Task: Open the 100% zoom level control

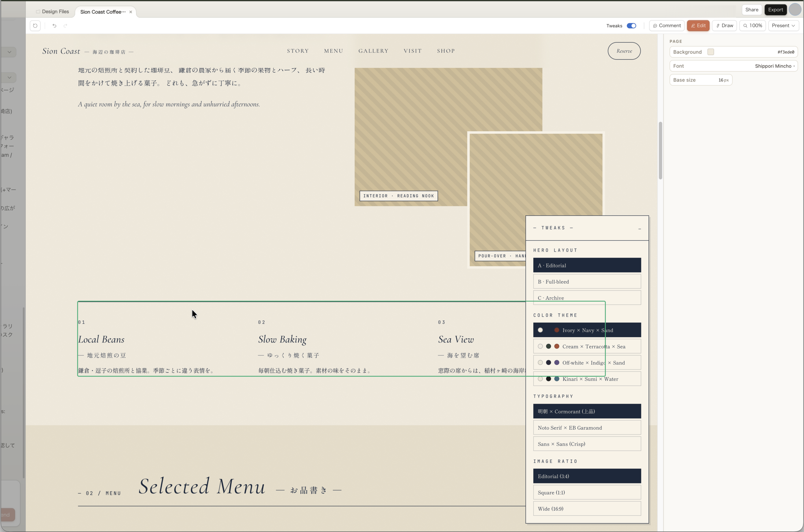Action: [x=752, y=26]
